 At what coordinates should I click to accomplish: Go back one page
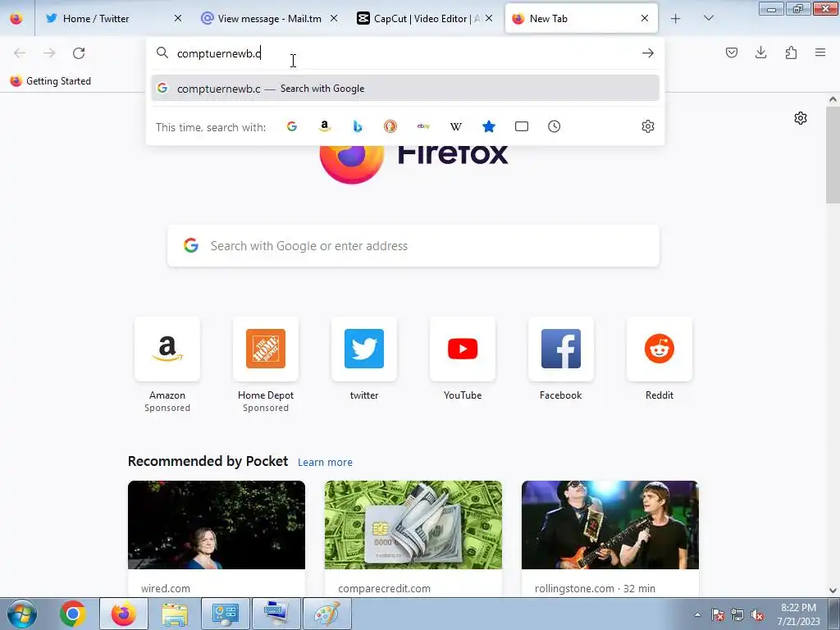click(20, 53)
